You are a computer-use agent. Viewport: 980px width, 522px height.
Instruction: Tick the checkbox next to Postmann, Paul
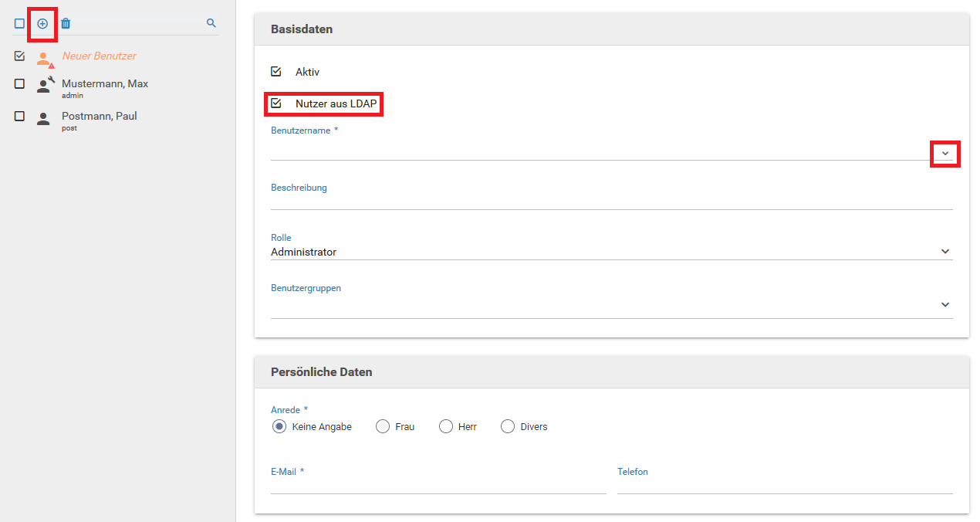[19, 116]
